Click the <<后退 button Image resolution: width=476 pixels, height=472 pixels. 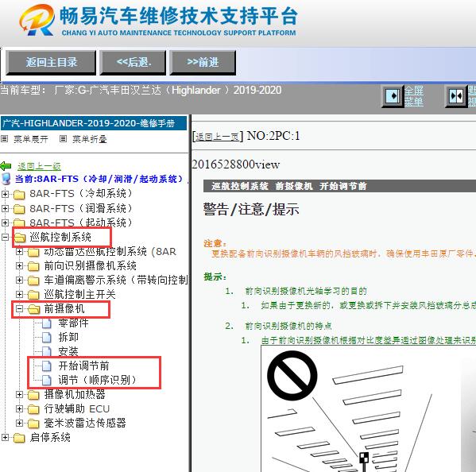[x=133, y=63]
